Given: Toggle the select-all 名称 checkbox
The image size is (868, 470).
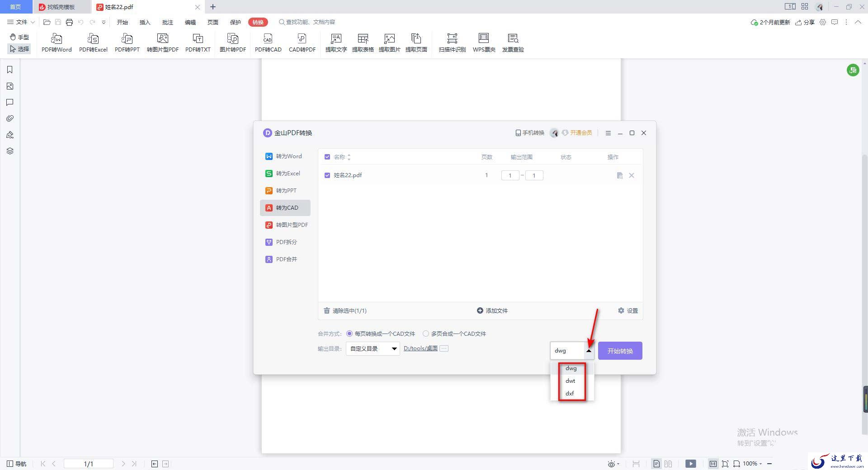Looking at the screenshot, I should [x=327, y=157].
